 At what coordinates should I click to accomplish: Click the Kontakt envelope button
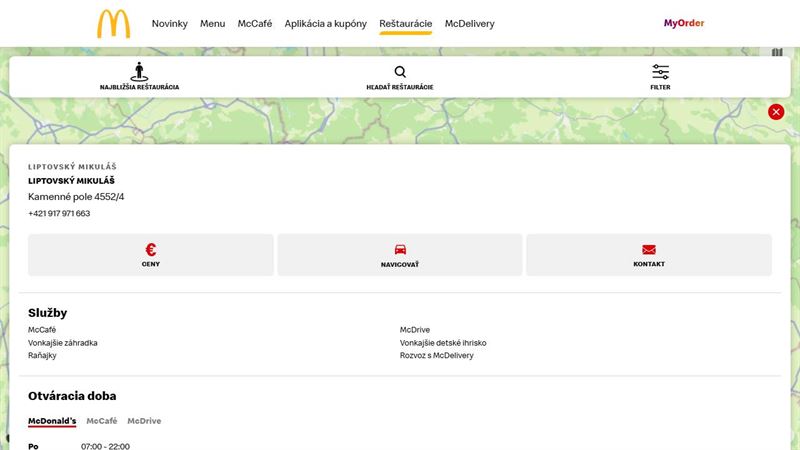point(649,255)
